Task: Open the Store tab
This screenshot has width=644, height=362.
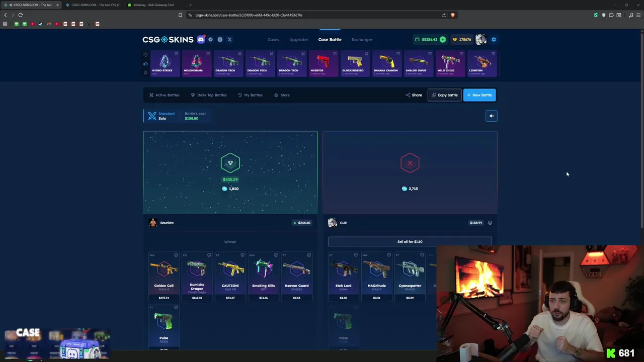Action: (x=282, y=95)
